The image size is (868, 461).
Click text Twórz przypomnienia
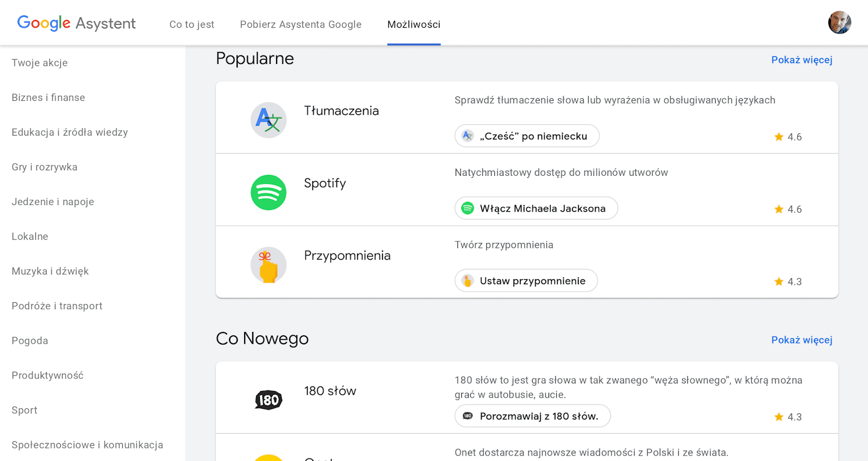(x=504, y=245)
